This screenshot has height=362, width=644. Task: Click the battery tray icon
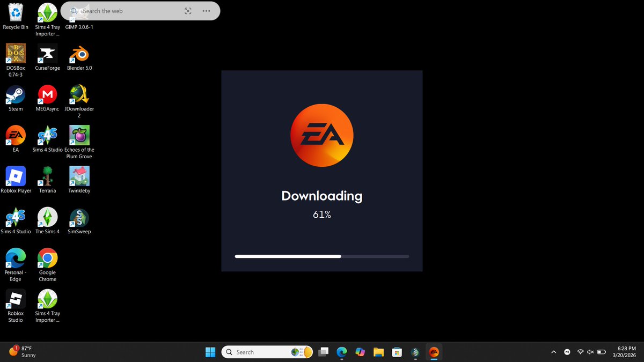coord(602,352)
